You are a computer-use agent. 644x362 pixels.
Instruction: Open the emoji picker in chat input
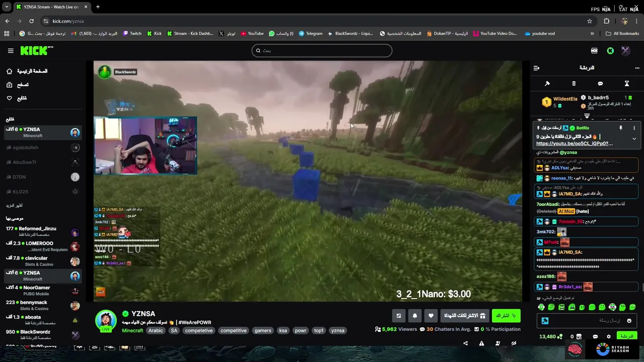[x=629, y=321]
